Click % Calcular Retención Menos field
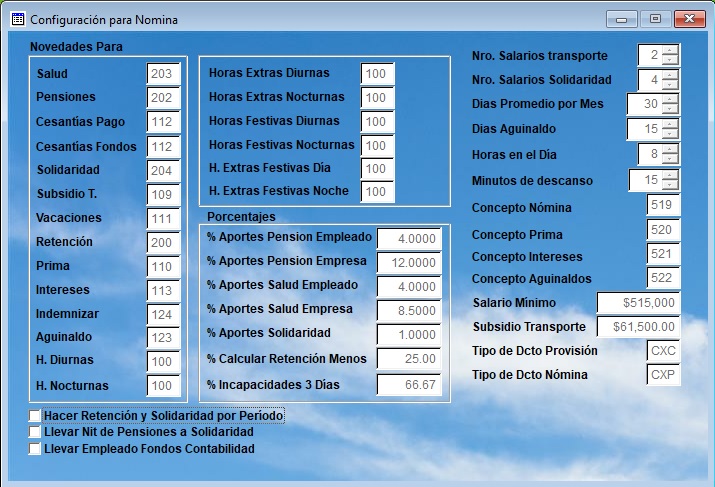This screenshot has height=487, width=715. [409, 359]
